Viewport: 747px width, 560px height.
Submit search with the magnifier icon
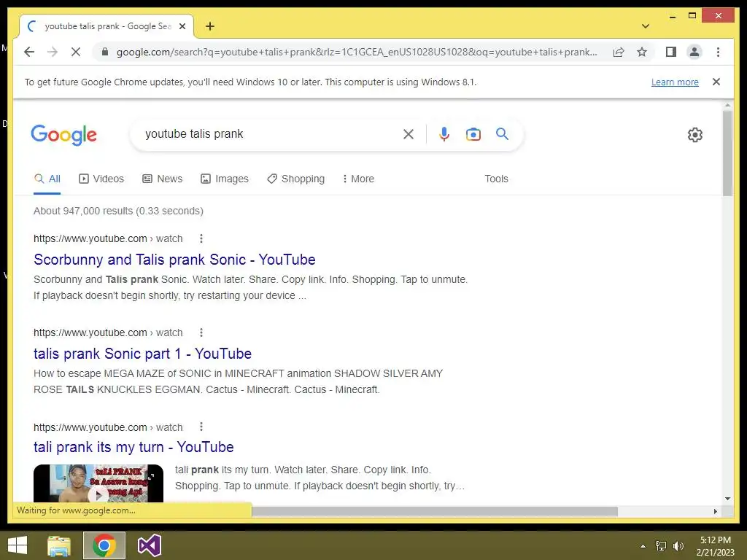502,134
